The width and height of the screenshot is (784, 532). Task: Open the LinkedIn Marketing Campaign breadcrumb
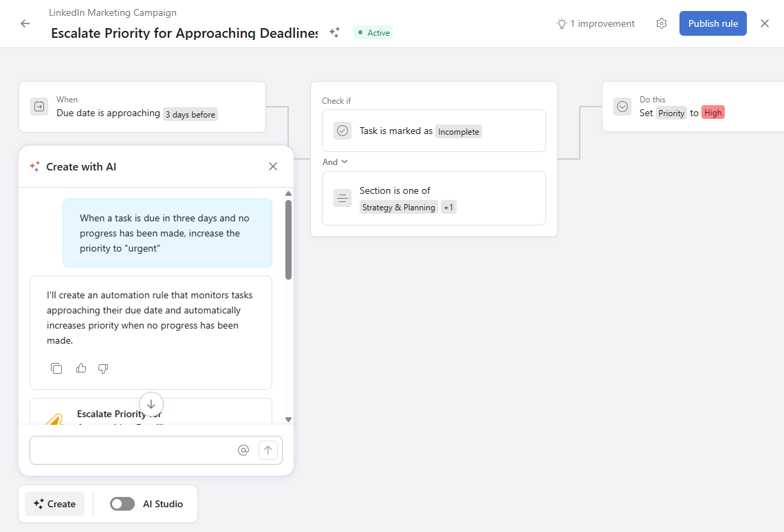(112, 12)
